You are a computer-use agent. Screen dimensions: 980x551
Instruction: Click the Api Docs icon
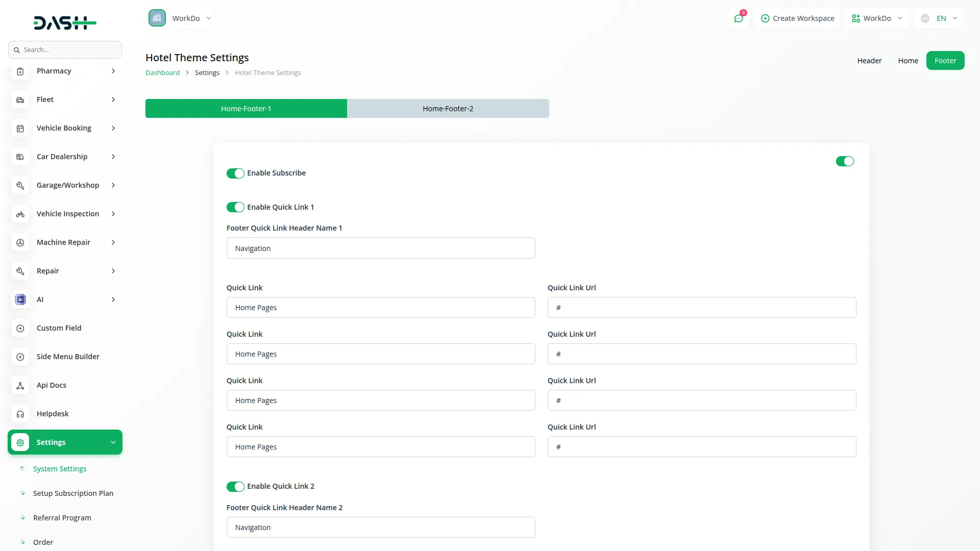pos(20,386)
